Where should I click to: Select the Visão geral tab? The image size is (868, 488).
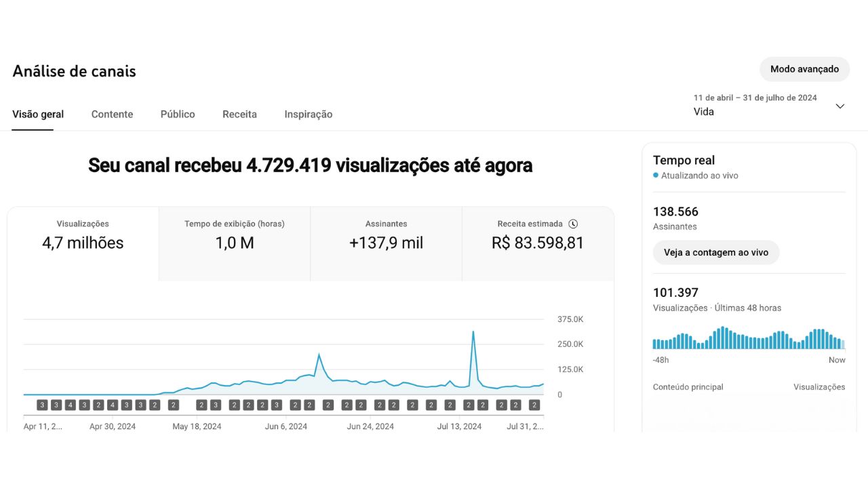pos(38,115)
